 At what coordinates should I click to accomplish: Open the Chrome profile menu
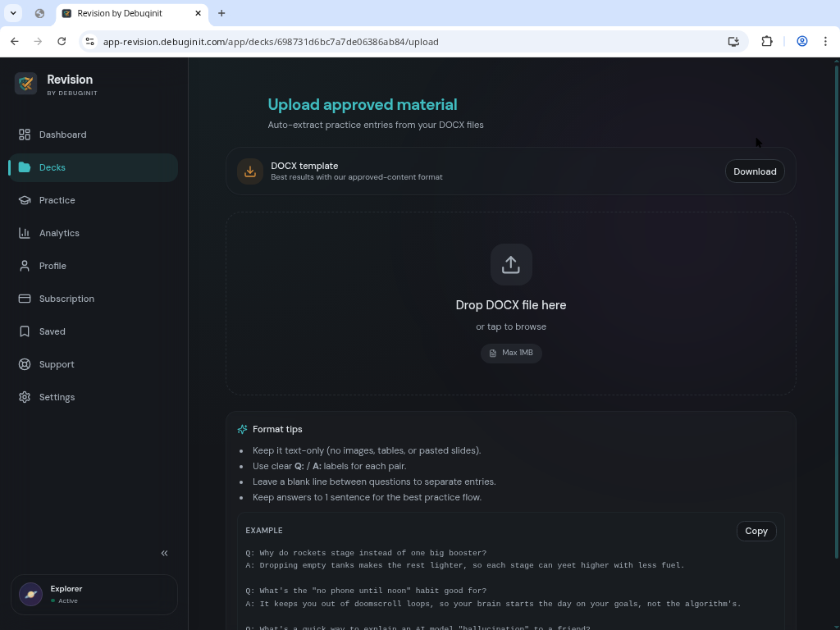(x=802, y=41)
